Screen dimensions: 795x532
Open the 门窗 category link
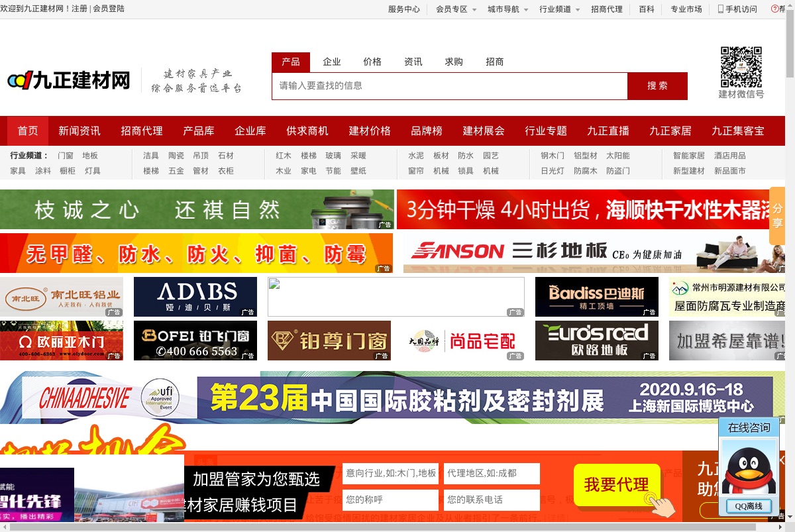(66, 156)
